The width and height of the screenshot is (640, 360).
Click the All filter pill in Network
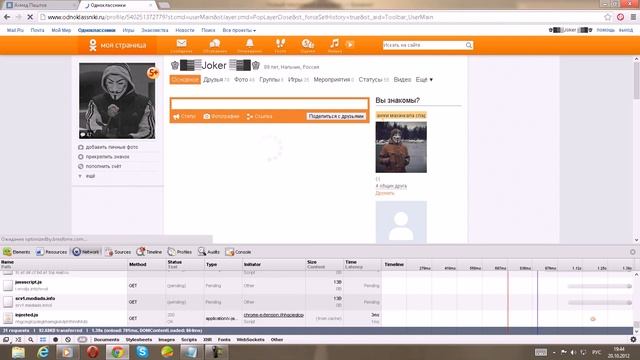pos(82,340)
